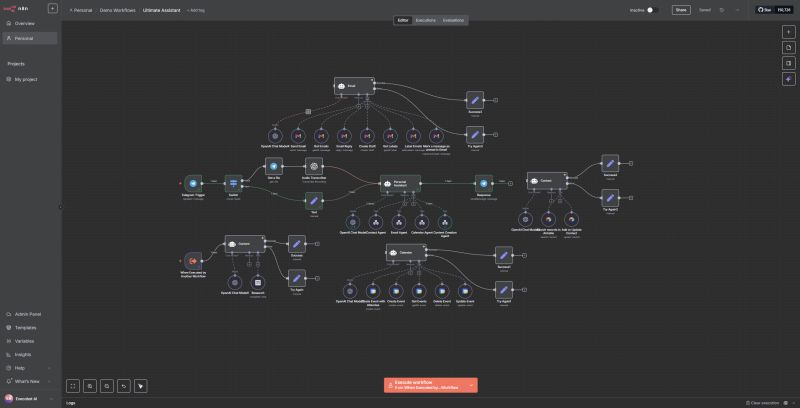Select the Update Event calendar tool node
The image size is (800, 408).
465,291
